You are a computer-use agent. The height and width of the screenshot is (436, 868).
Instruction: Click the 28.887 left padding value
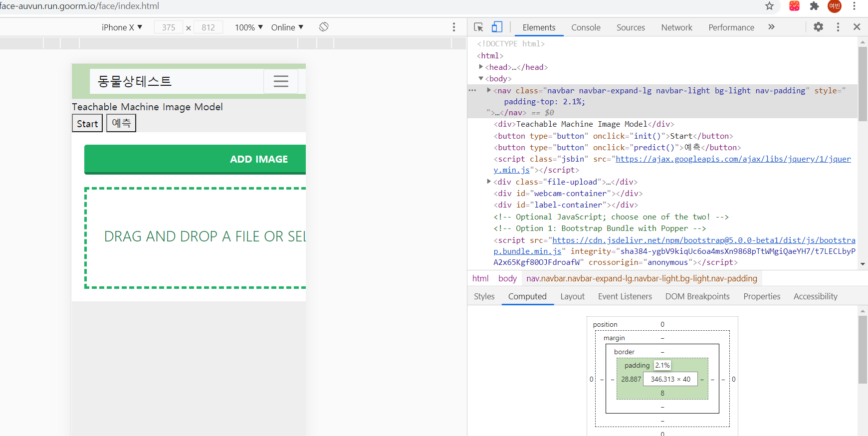(631, 379)
